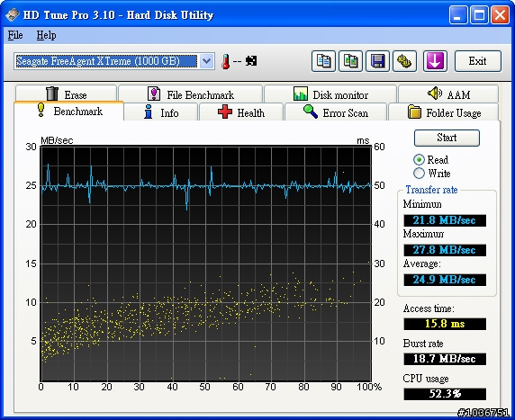Image resolution: width=515 pixels, height=420 pixels.
Task: Click the HD Tune Pro title bar app icon
Action: point(13,14)
